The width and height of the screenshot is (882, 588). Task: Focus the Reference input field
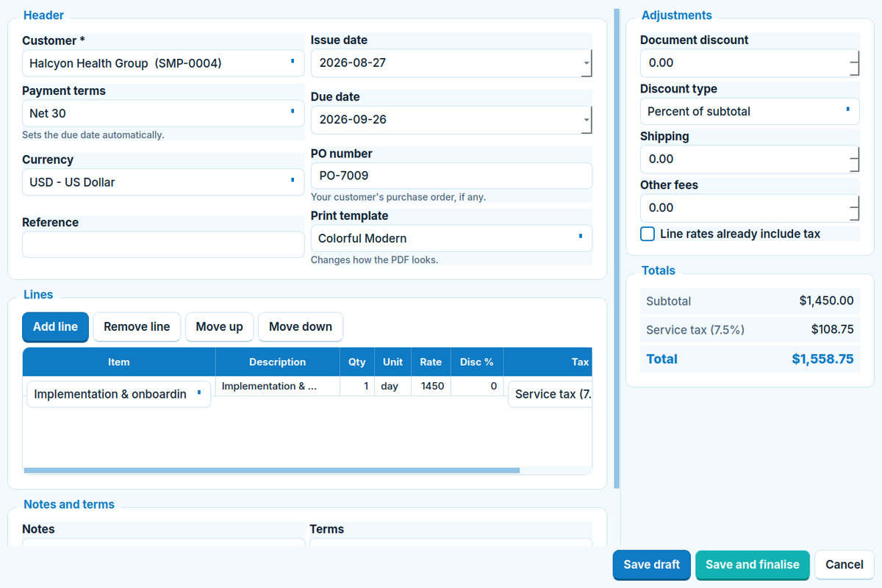pos(163,245)
